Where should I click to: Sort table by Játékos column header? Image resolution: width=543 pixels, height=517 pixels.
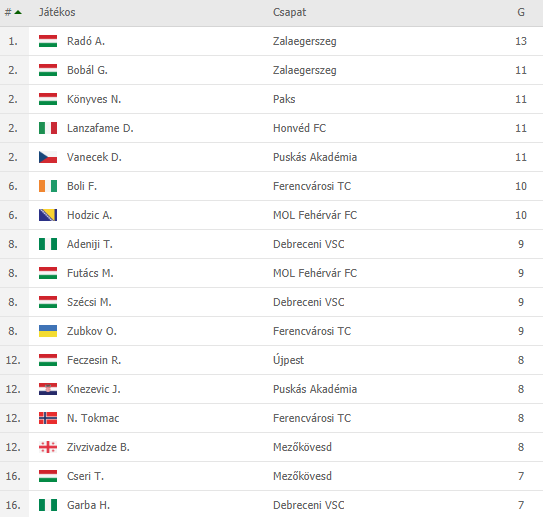pyautogui.click(x=57, y=12)
